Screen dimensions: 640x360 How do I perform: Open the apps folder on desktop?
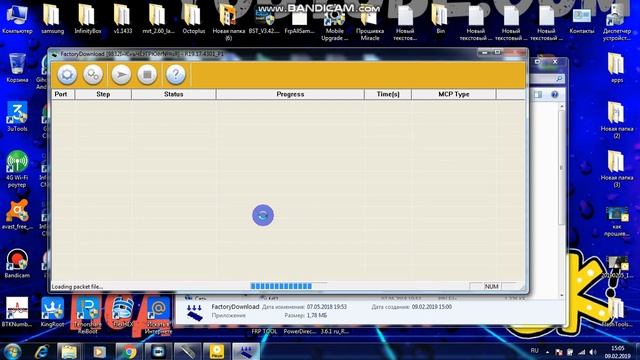617,68
